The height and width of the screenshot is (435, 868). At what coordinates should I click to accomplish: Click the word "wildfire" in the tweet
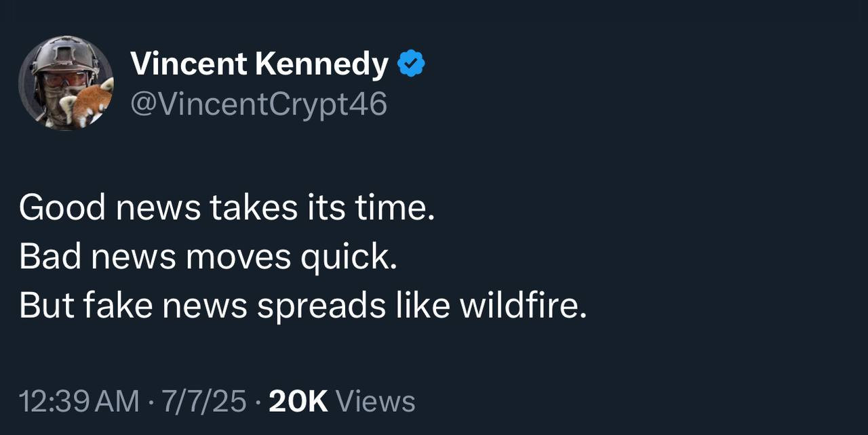click(x=522, y=306)
